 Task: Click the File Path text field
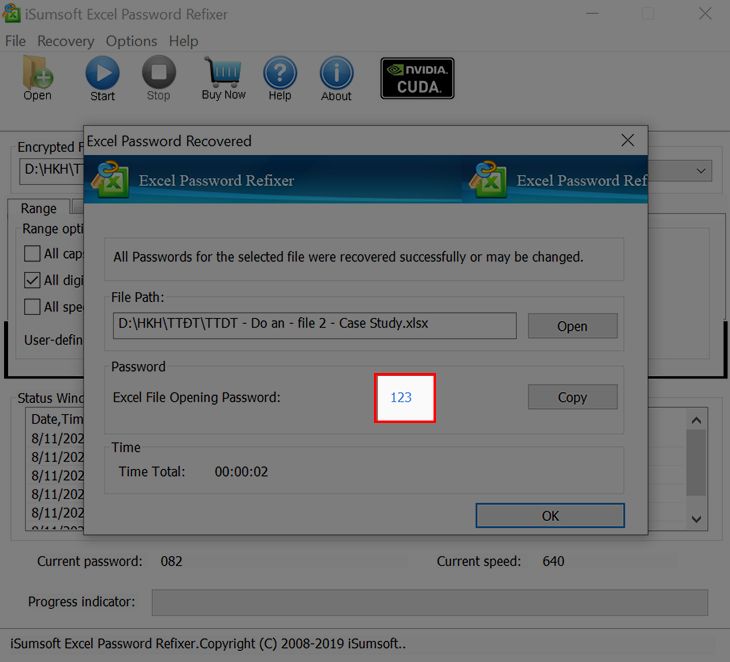click(314, 325)
